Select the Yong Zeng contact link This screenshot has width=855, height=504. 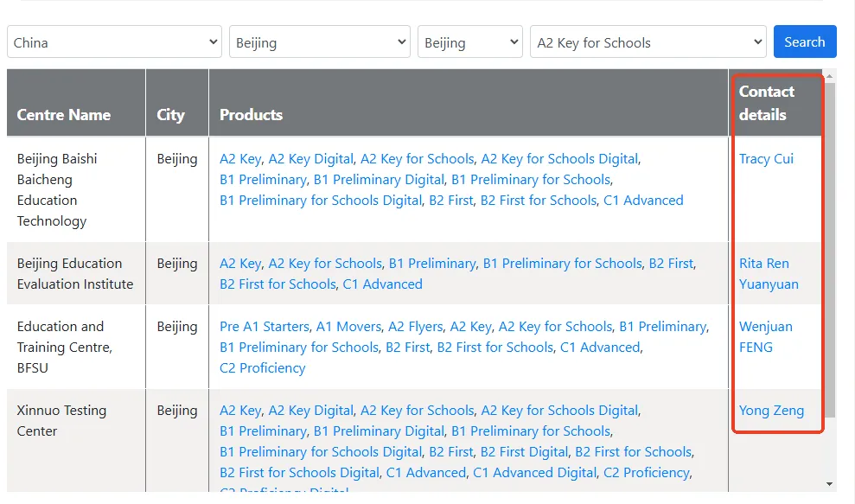pyautogui.click(x=771, y=411)
